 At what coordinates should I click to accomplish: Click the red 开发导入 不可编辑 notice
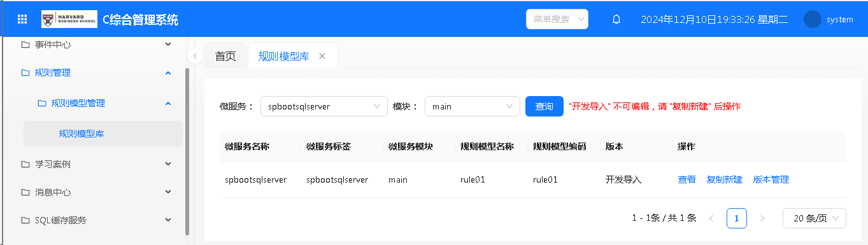point(655,106)
